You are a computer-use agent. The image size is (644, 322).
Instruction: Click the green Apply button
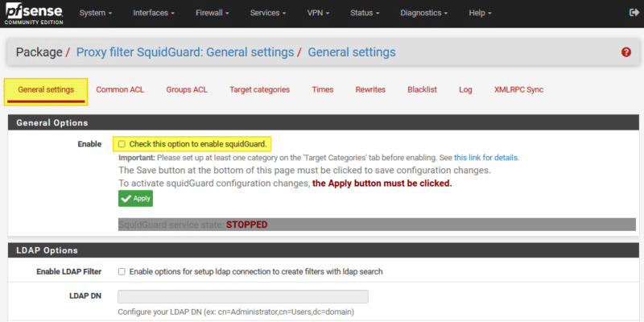pyautogui.click(x=135, y=198)
